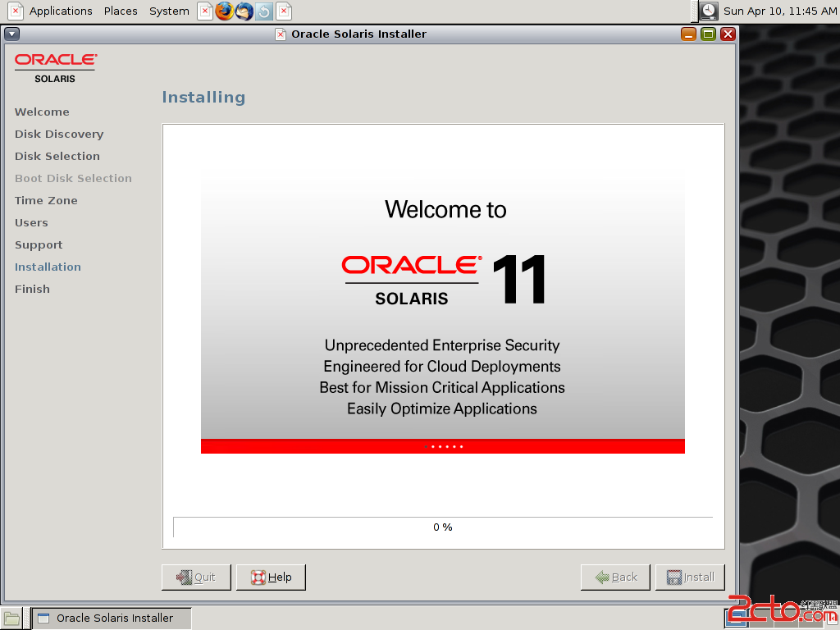Launch the Thunderbird mail client
Image resolution: width=840 pixels, height=630 pixels.
[x=244, y=11]
